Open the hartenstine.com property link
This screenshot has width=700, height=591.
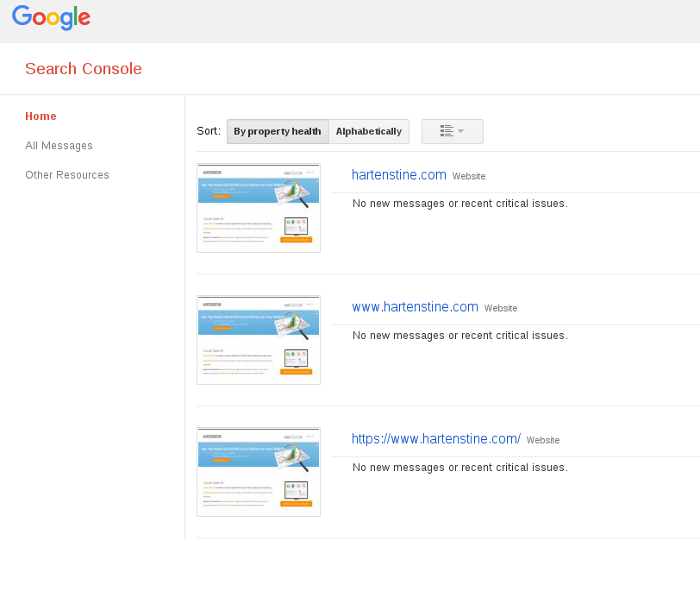(398, 174)
